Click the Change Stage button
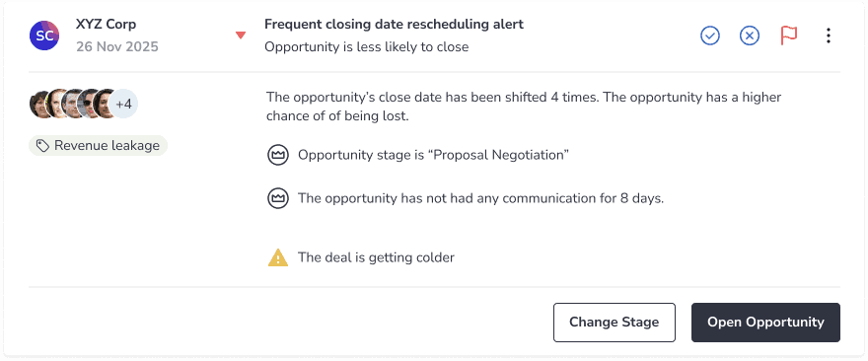The image size is (868, 361). (615, 323)
